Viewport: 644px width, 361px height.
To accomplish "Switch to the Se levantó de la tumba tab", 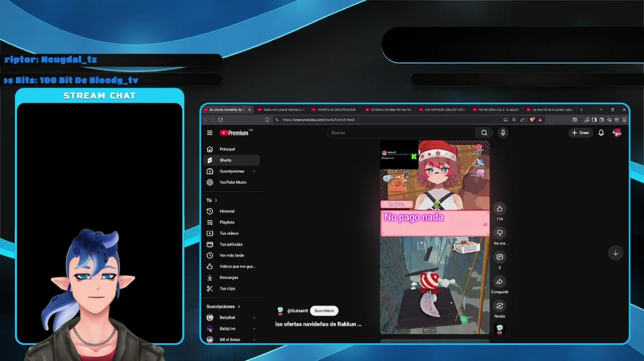I will 549,109.
